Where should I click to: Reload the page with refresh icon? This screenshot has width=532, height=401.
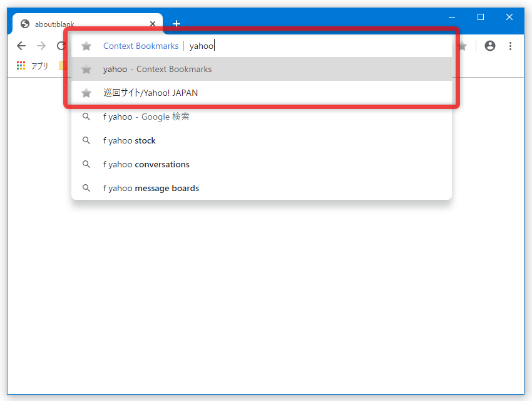(61, 46)
